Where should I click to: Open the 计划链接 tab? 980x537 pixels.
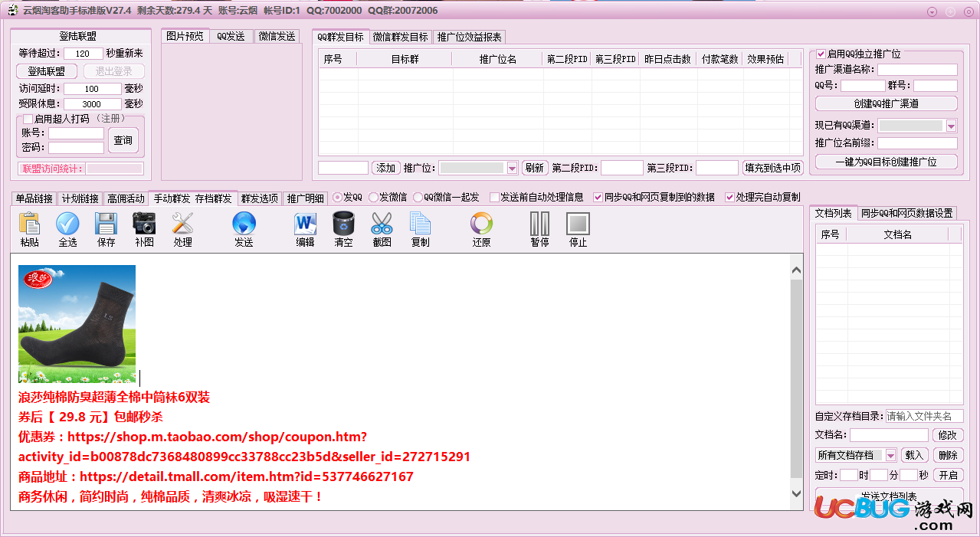click(80, 198)
